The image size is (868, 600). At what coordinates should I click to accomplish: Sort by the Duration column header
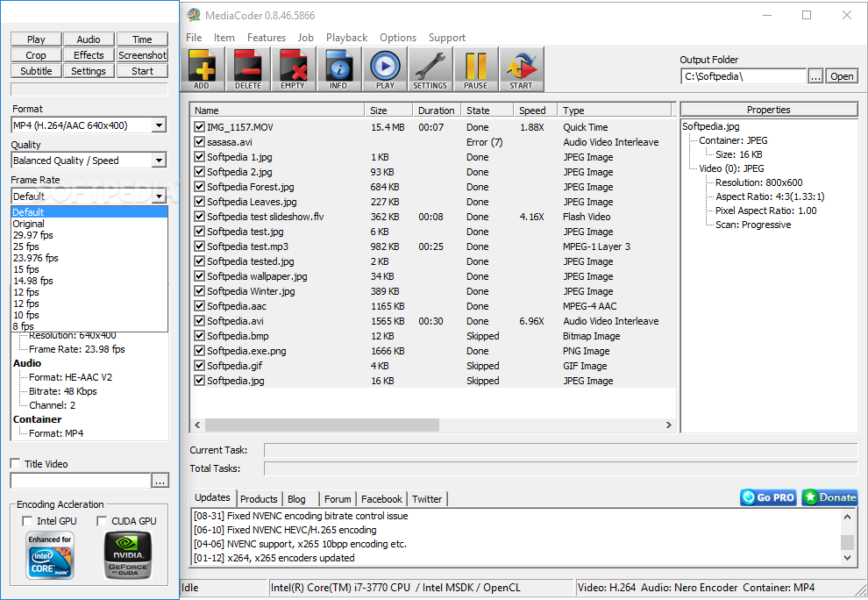point(437,111)
